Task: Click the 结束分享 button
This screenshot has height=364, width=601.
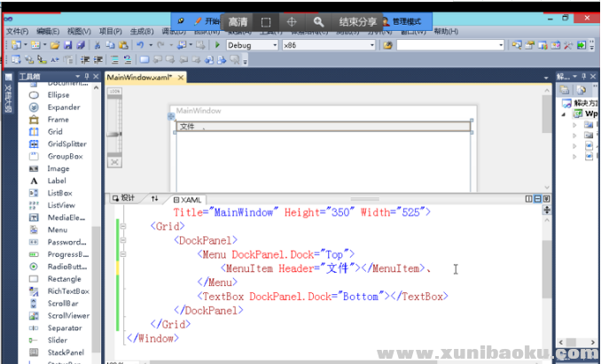Action: point(356,20)
